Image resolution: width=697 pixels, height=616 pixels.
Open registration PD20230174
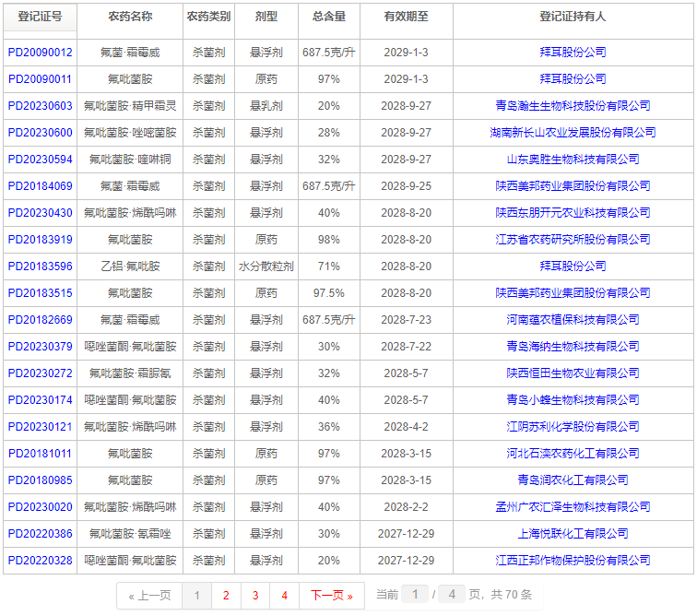click(40, 400)
